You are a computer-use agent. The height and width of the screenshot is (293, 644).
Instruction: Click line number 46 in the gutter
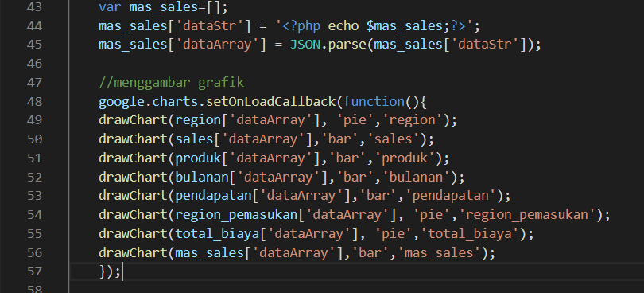[34, 63]
